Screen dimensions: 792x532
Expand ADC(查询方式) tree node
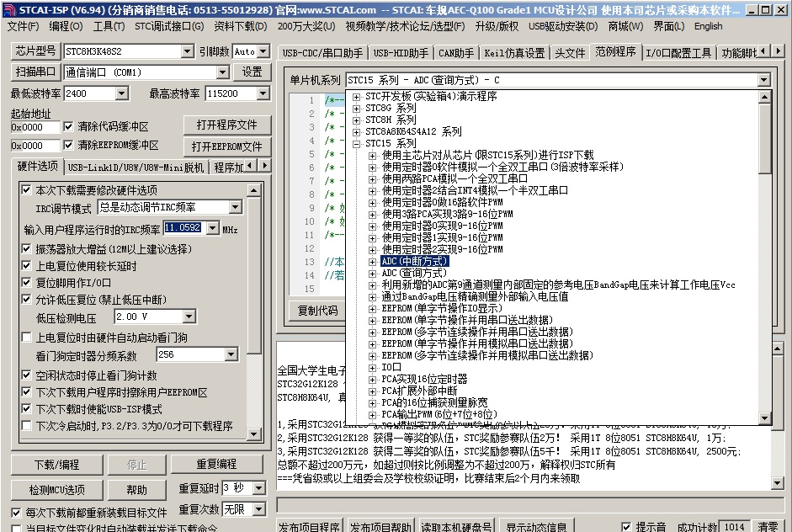pyautogui.click(x=373, y=274)
